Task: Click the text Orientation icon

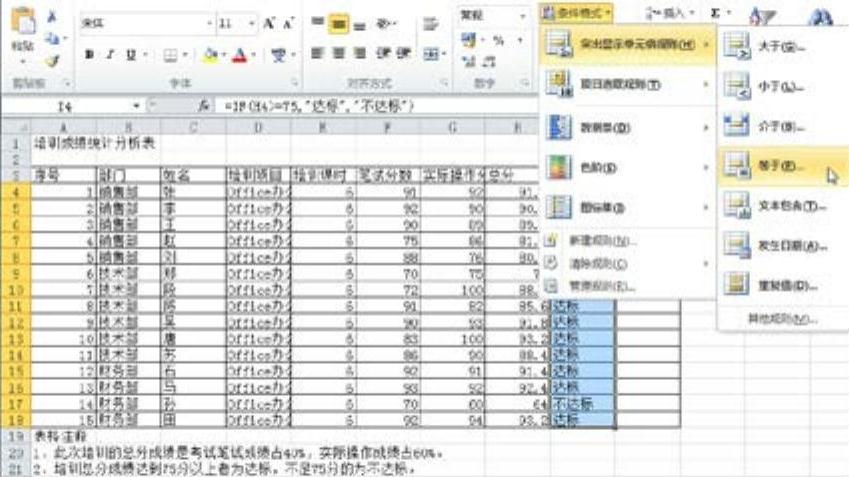Action: 384,23
